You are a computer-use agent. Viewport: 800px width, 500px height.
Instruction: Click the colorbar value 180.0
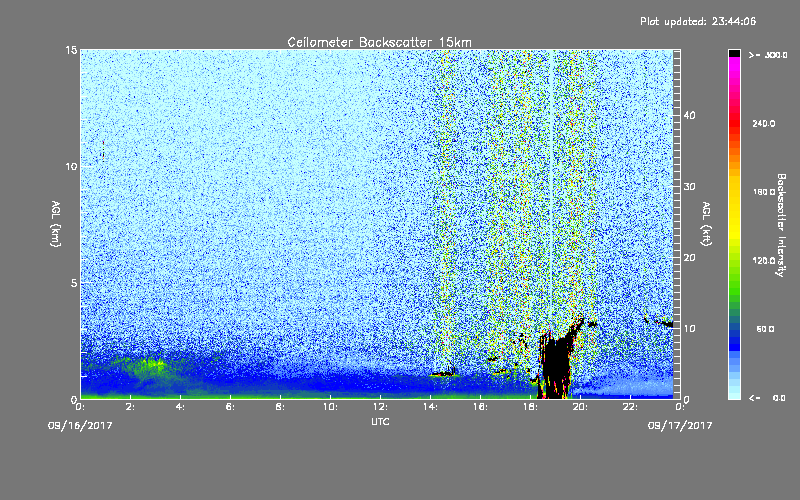click(764, 192)
